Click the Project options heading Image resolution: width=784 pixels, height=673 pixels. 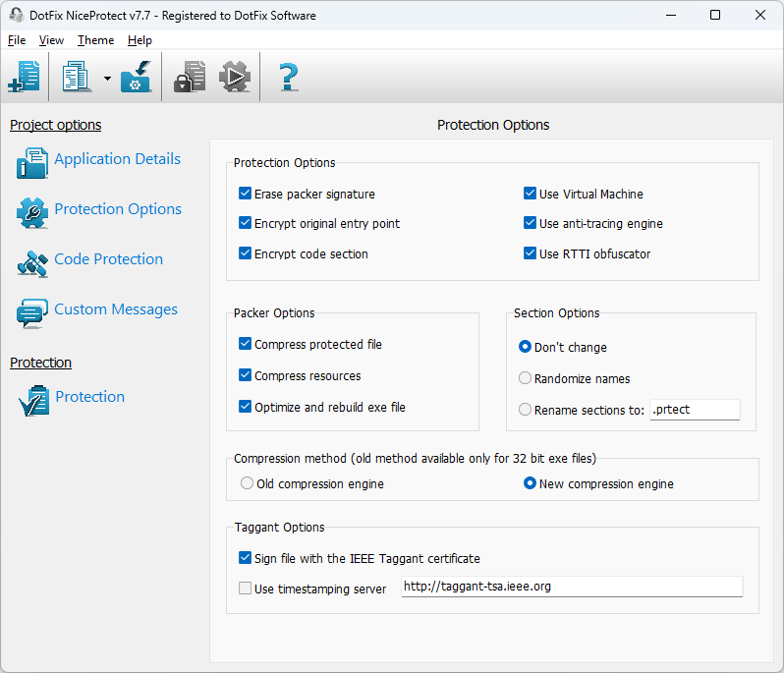click(x=55, y=125)
